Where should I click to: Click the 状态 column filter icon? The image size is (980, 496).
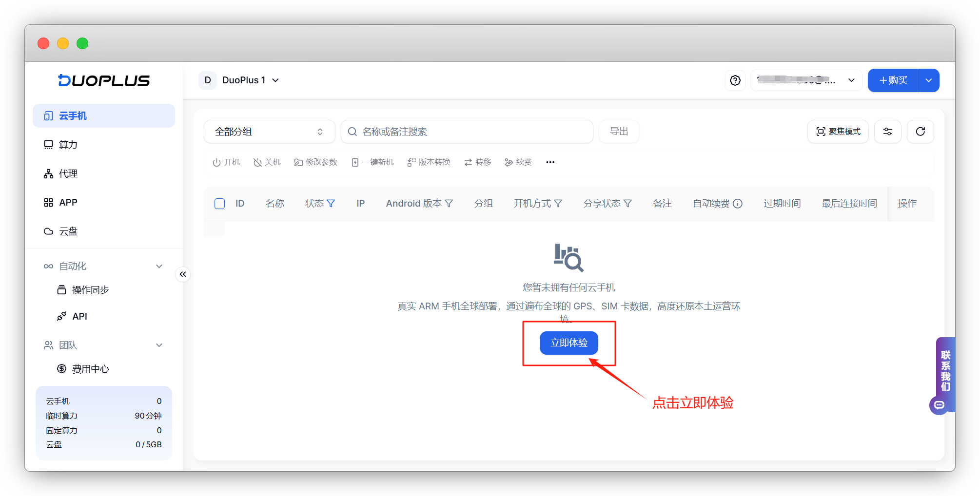click(331, 203)
